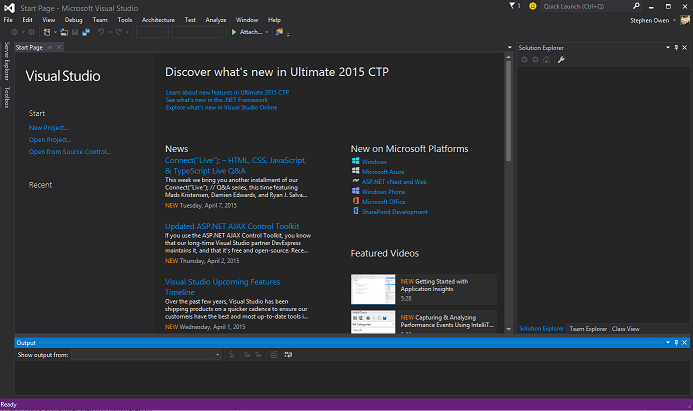Click Solution Explorer Back icon
The height and width of the screenshot is (411, 693).
524,60
